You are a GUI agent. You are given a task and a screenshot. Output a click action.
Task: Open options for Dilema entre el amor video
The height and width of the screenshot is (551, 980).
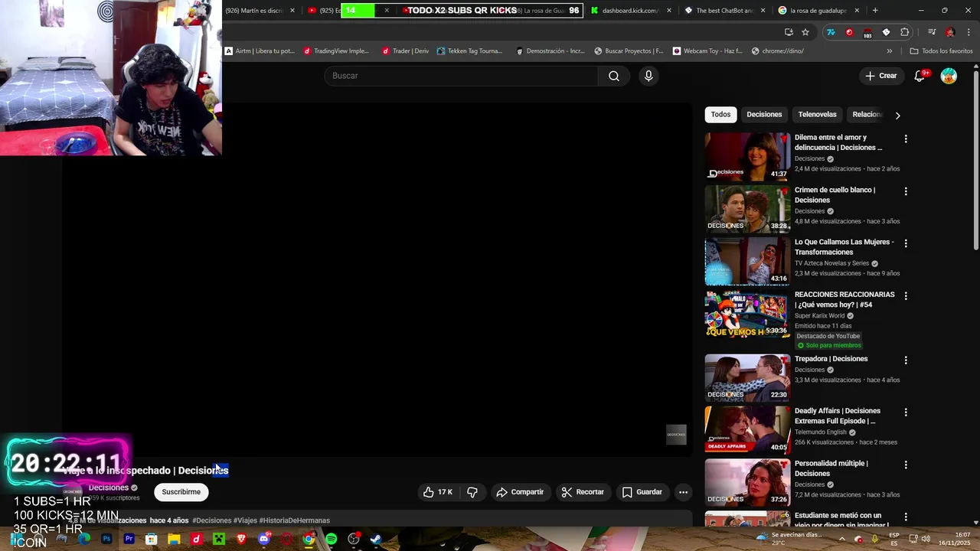(x=906, y=139)
